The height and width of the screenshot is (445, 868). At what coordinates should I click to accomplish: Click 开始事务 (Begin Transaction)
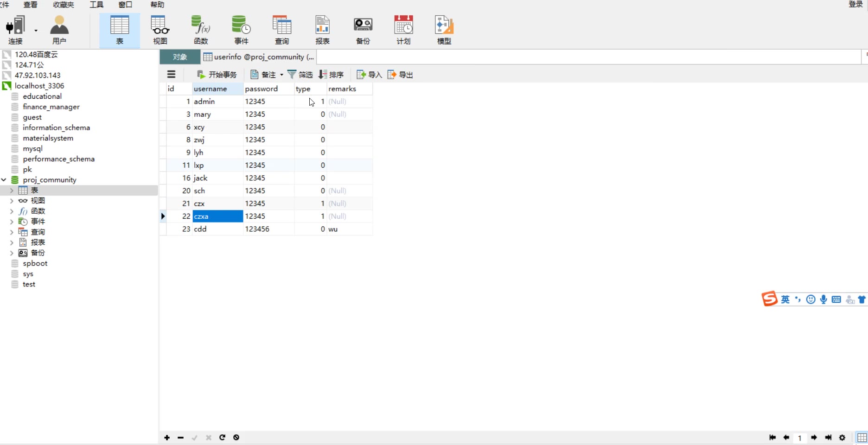(217, 75)
